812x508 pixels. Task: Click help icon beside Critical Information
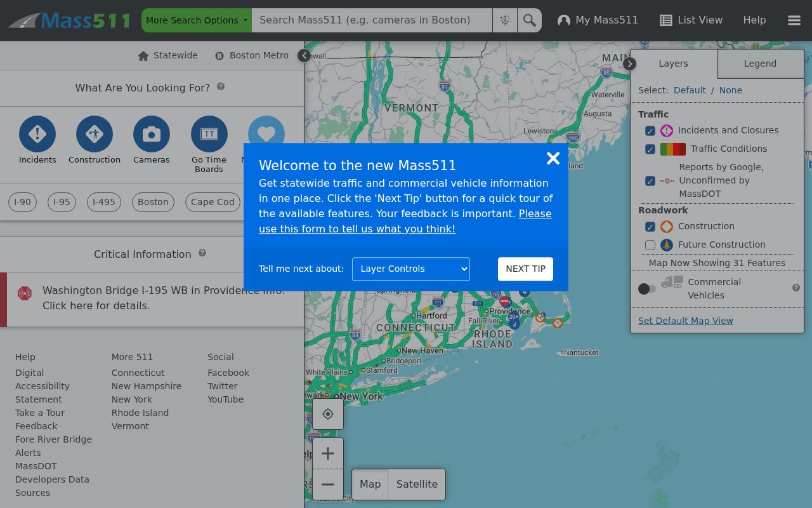tap(202, 253)
